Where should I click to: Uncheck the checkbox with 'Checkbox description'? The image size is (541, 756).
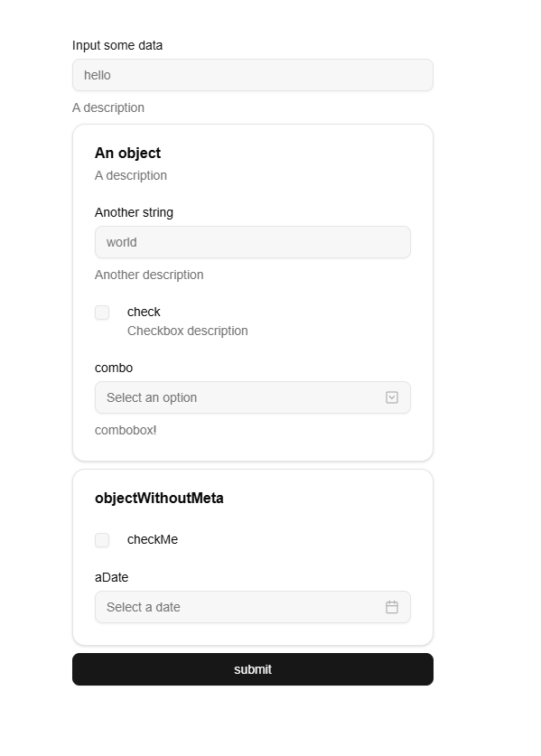102,313
